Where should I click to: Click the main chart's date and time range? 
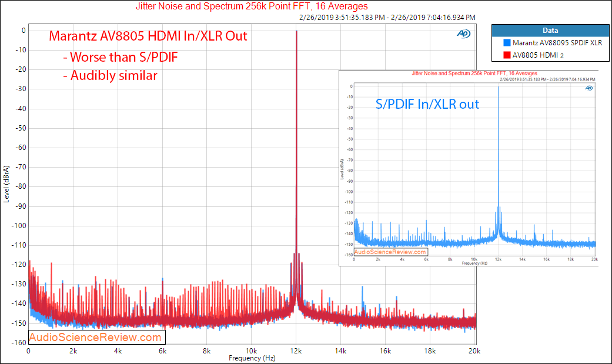click(387, 18)
